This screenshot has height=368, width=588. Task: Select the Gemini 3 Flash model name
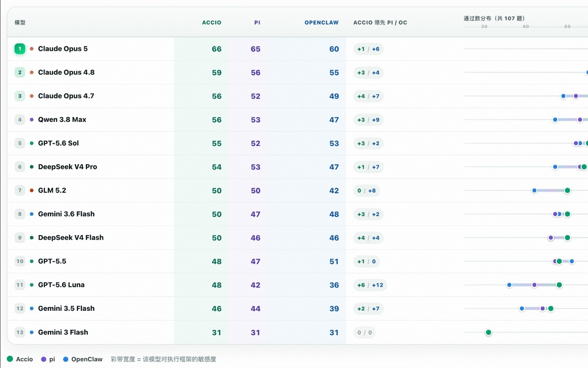coord(63,333)
